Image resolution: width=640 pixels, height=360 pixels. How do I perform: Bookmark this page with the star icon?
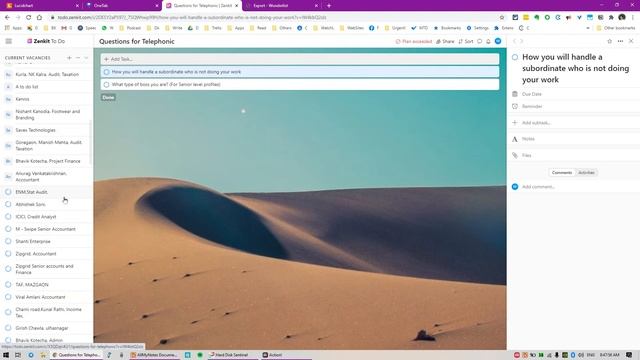point(502,18)
